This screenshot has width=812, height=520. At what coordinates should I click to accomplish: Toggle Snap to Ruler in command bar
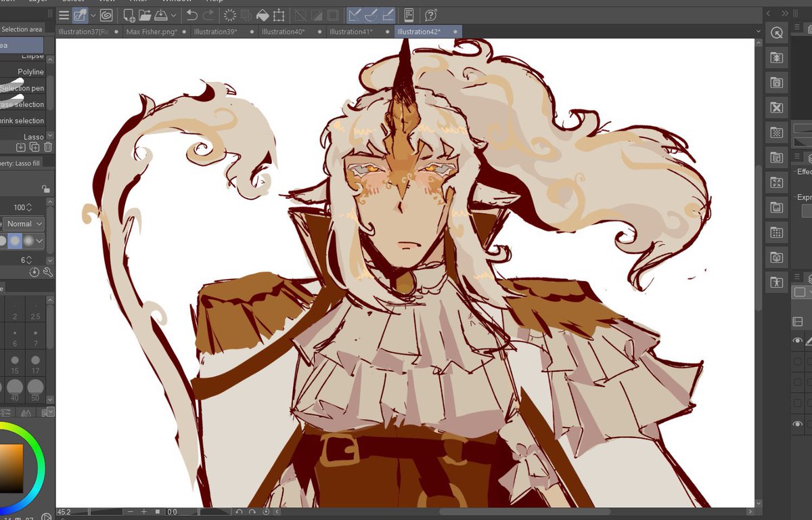[x=355, y=15]
